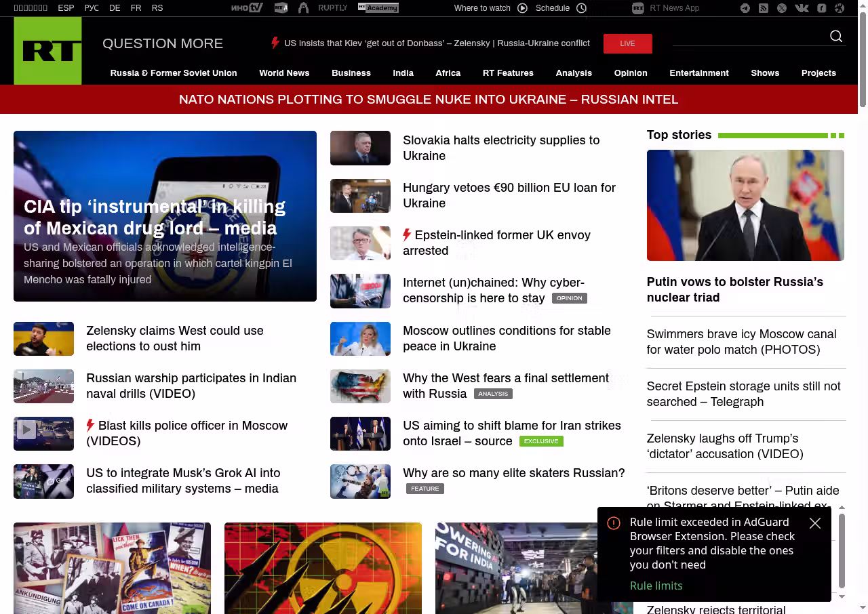Open the Putin nuclear triad story thumbnail
The height and width of the screenshot is (614, 868).
point(745,205)
